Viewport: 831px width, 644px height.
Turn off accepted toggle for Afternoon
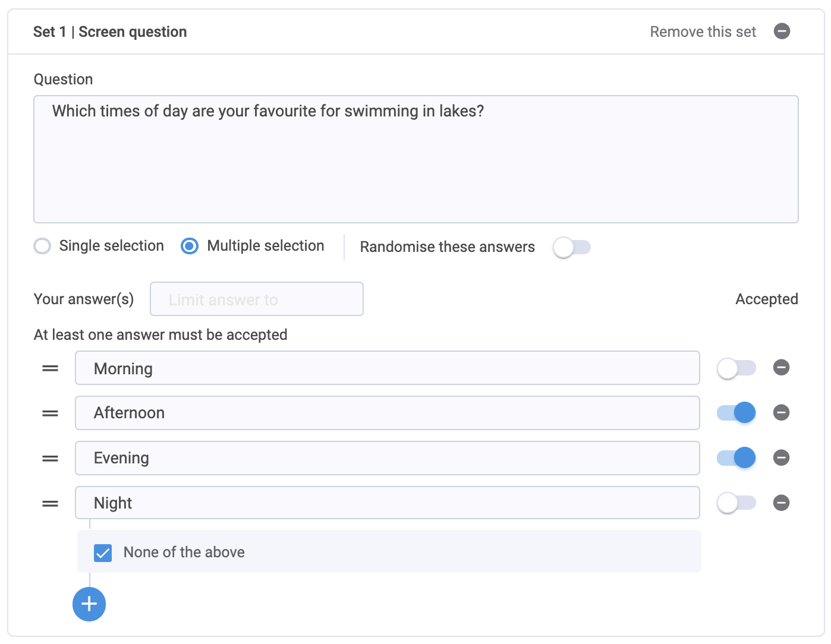coord(736,413)
